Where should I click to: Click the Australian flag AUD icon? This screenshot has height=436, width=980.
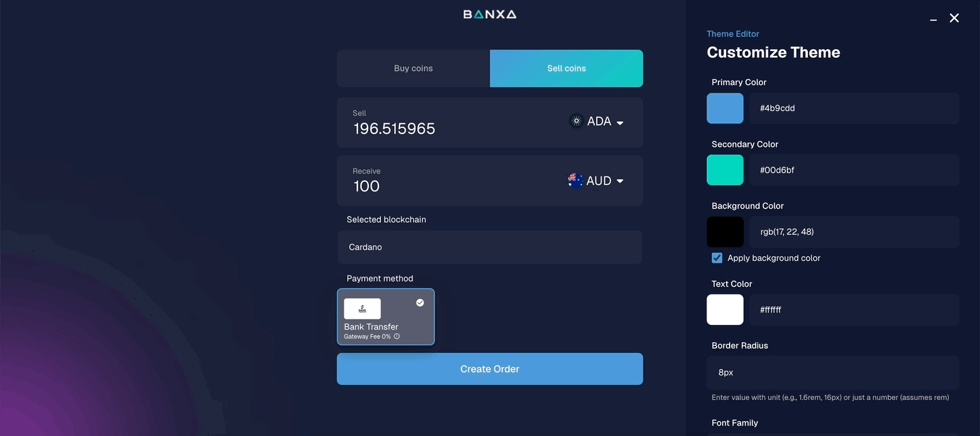575,181
